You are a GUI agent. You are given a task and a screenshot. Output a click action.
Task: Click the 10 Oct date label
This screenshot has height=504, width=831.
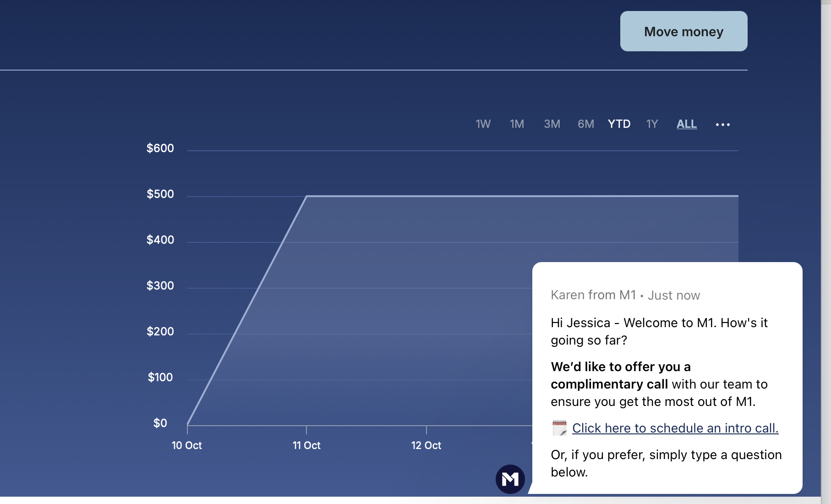tap(186, 445)
